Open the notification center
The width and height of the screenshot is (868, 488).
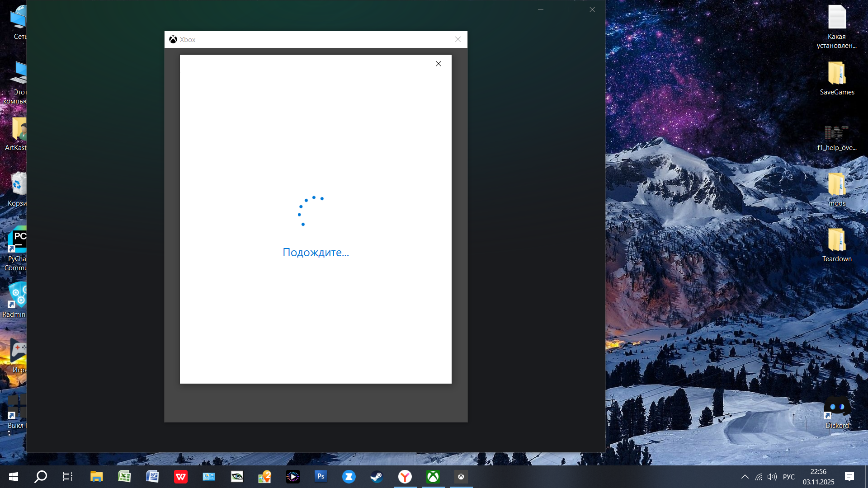(849, 477)
